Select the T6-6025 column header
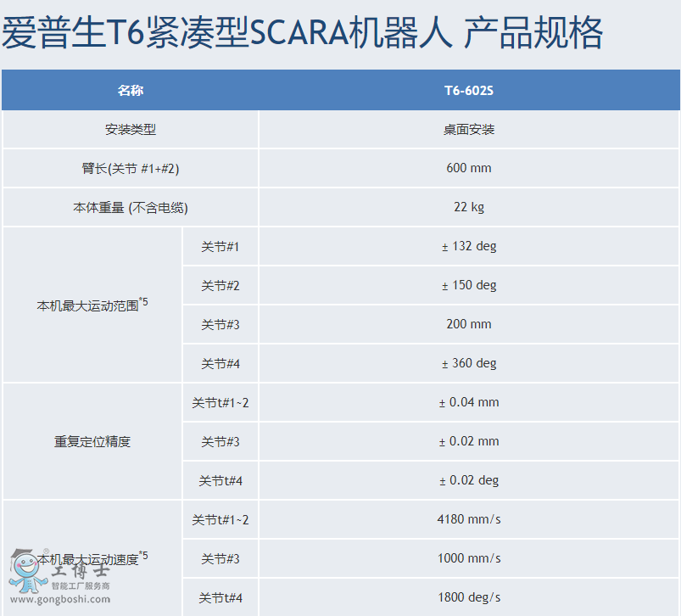Screen dimensions: 681x616 pyautogui.click(x=469, y=91)
